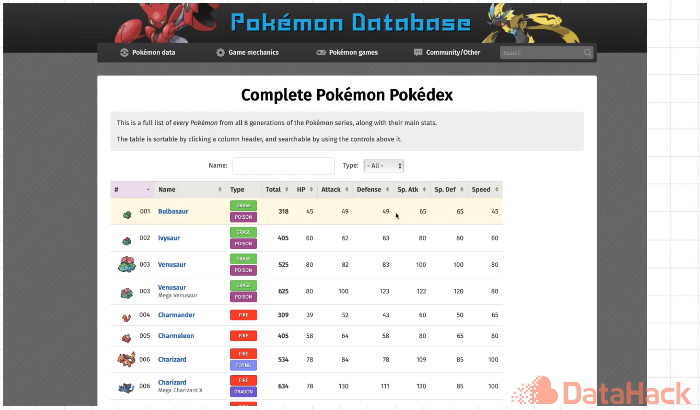Click Venusaur's sprite icon in row with total 525
The width and height of the screenshot is (700, 410).
pos(127,264)
